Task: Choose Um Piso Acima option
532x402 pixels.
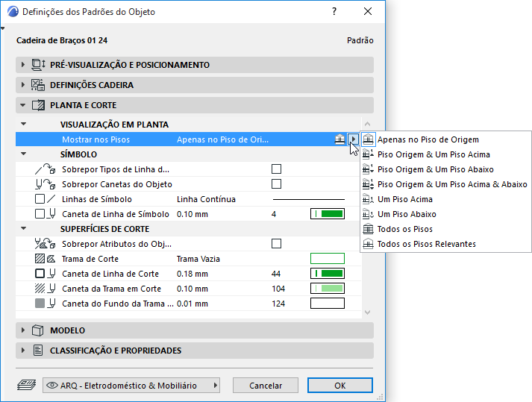Action: [x=446, y=199]
